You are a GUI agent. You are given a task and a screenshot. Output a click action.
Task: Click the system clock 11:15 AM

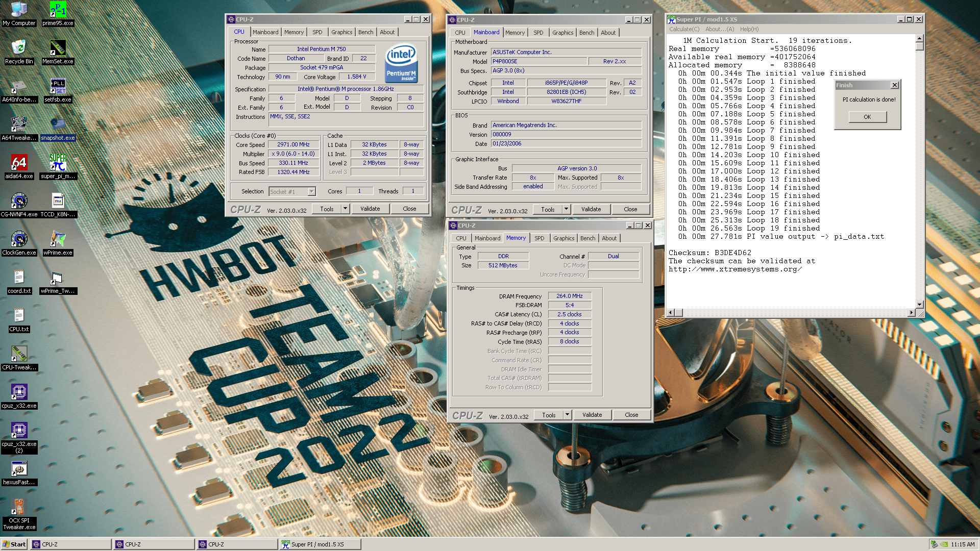[x=963, y=544]
